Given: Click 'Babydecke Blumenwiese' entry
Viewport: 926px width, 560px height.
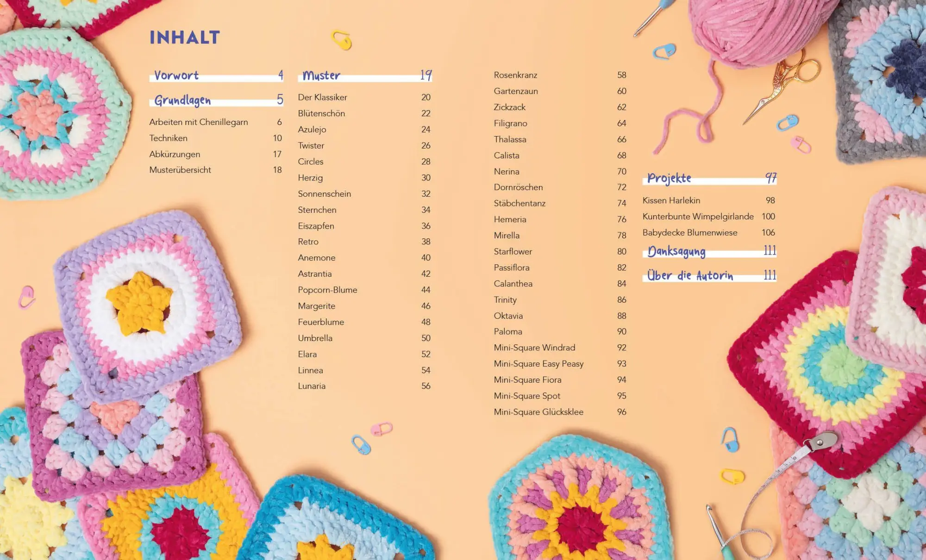Looking at the screenshot, I should tap(690, 232).
